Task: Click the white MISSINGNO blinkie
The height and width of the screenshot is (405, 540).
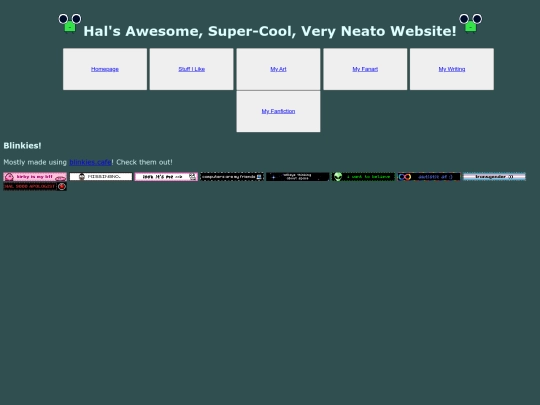Action: tap(101, 177)
